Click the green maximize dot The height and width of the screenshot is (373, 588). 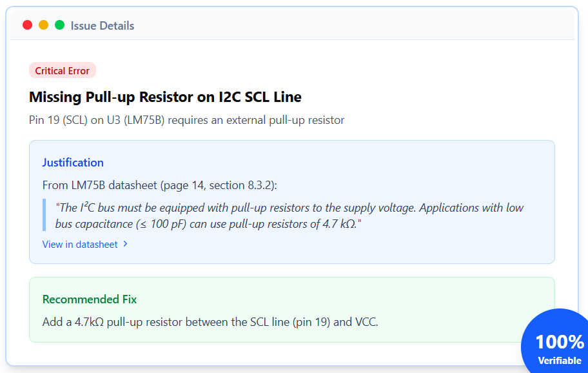tap(60, 25)
